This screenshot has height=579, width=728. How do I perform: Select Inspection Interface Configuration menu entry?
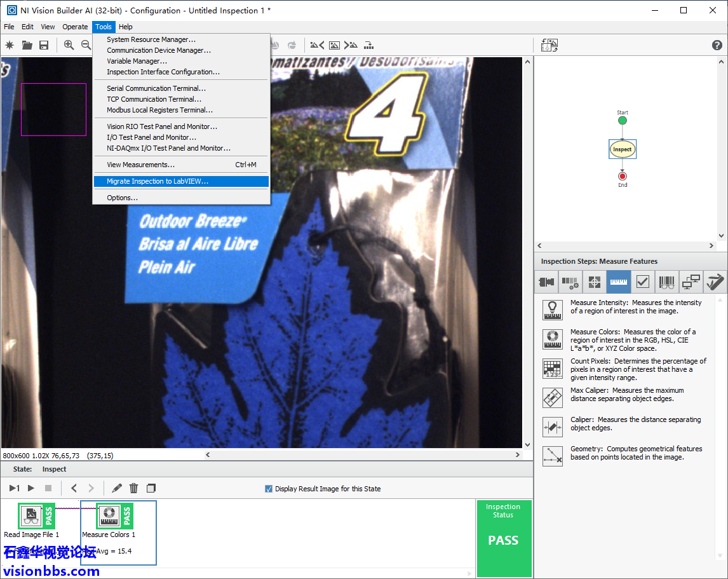point(181,72)
